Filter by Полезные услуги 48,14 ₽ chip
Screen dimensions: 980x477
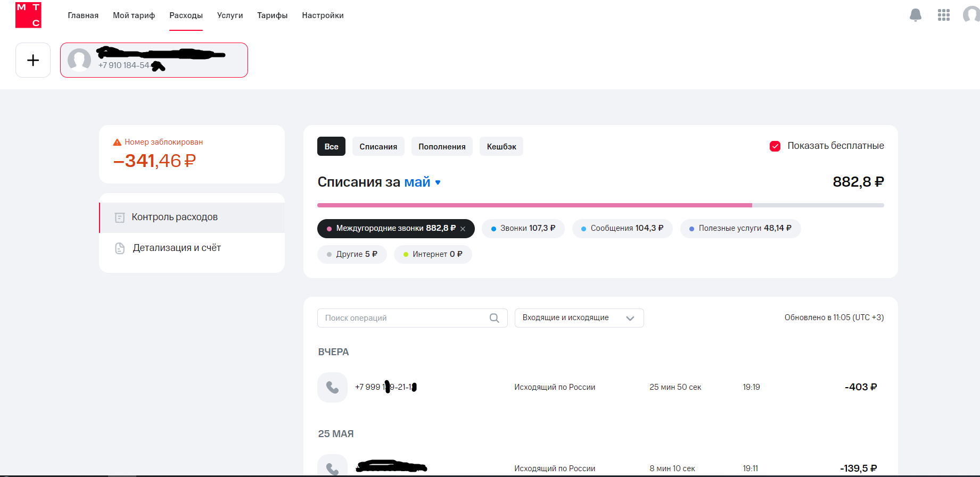[x=740, y=229]
